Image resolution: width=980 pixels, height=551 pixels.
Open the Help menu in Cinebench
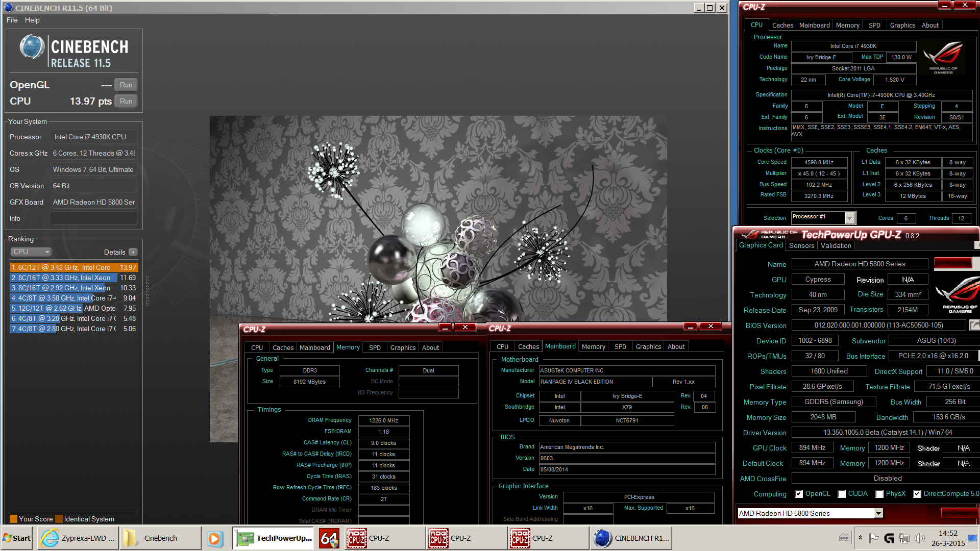pos(32,20)
